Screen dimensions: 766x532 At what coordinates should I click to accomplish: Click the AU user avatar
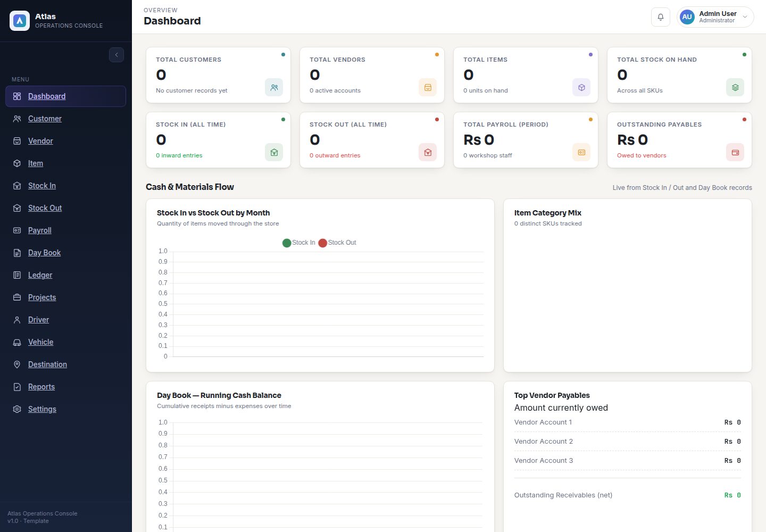tap(687, 17)
